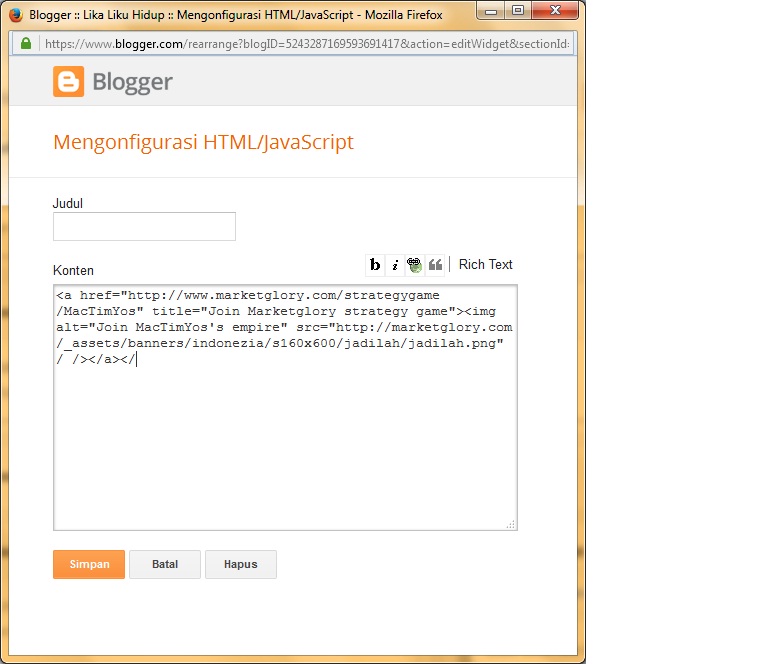
Task: Minimize the Firefox window
Action: coord(491,11)
